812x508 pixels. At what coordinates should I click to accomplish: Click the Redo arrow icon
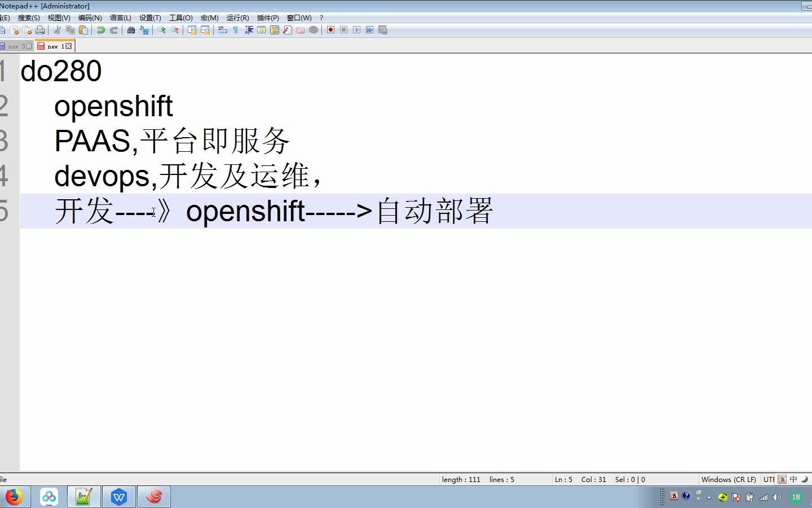[114, 30]
